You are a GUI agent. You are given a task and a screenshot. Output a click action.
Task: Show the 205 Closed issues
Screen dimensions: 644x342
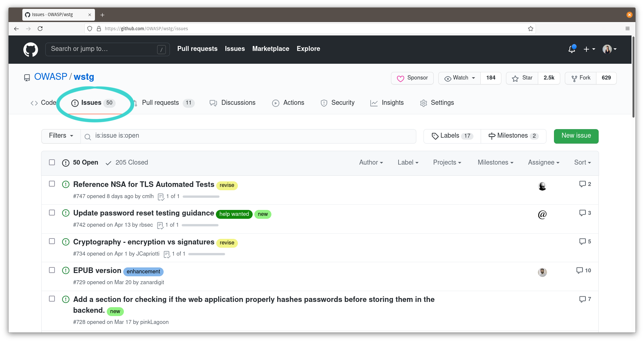(127, 162)
